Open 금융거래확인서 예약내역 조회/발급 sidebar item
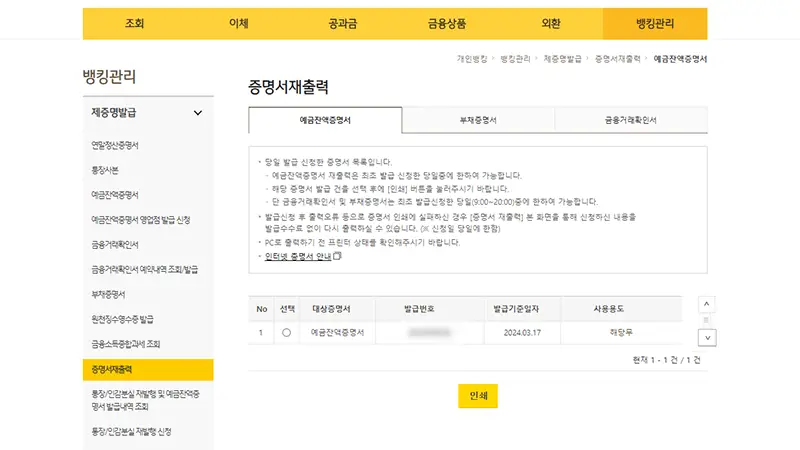 144,269
